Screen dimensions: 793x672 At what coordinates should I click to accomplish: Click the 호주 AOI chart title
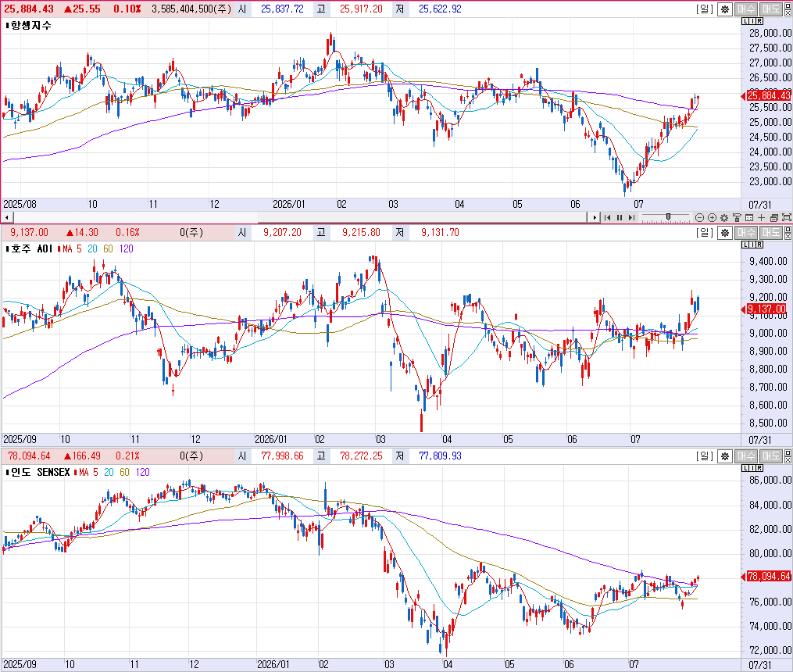31,248
